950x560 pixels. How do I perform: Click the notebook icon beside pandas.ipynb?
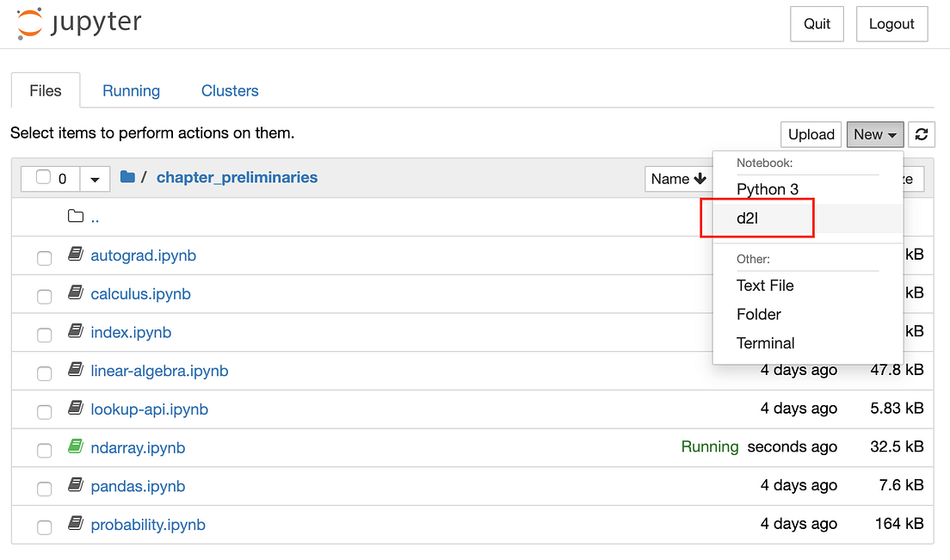pyautogui.click(x=76, y=485)
